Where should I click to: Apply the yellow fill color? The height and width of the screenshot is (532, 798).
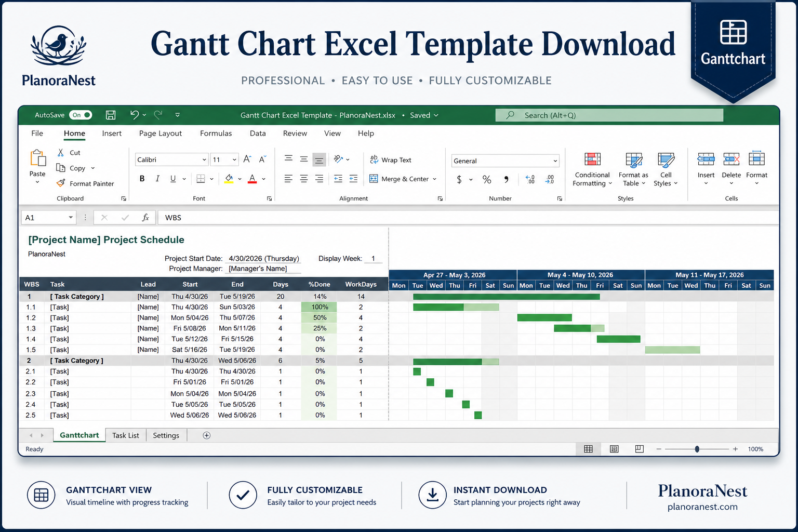coord(229,179)
